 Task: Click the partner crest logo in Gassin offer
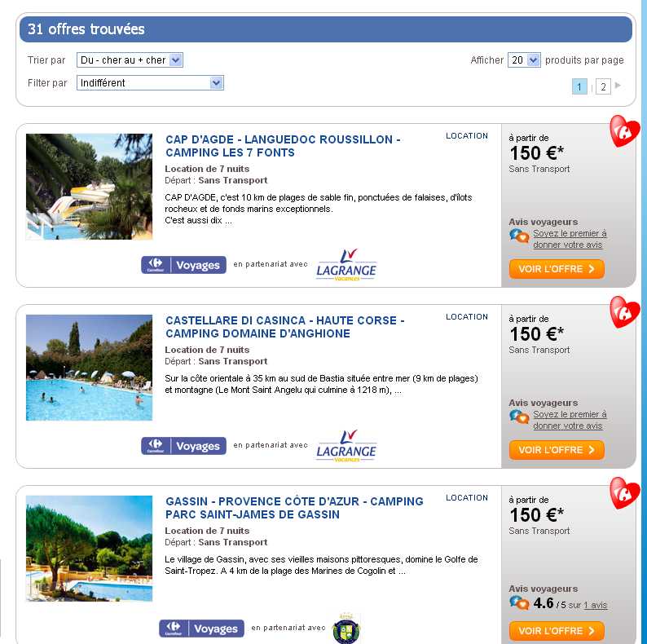(x=346, y=629)
